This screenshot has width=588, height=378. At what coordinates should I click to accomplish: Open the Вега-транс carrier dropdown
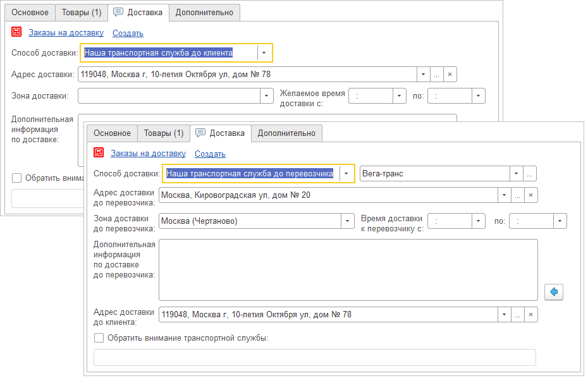tap(517, 173)
